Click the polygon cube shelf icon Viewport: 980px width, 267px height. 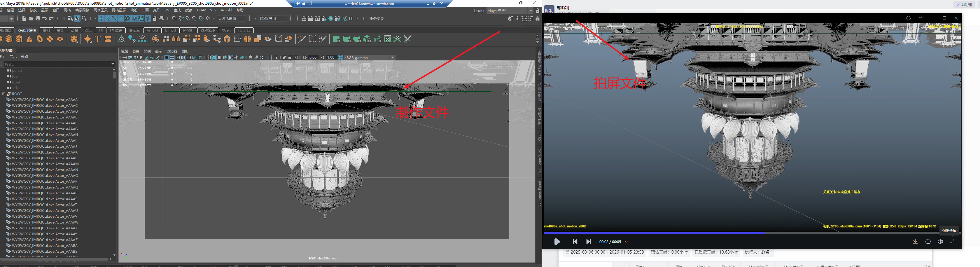click(x=9, y=39)
